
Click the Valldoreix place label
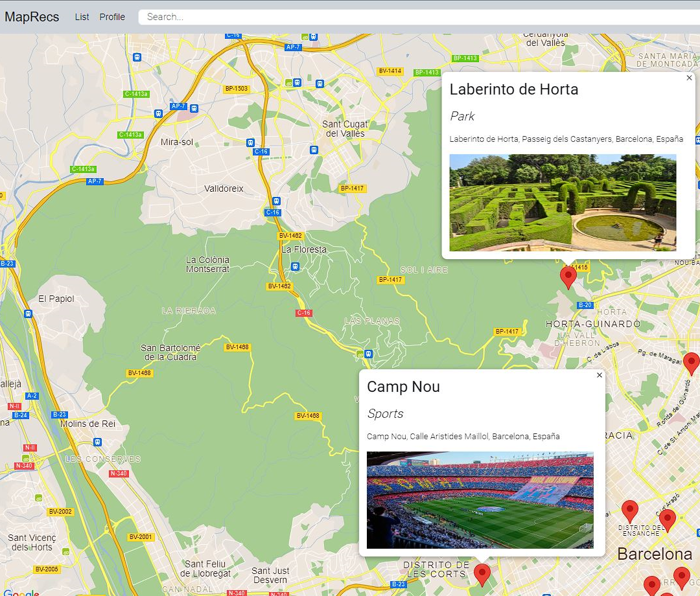point(224,189)
